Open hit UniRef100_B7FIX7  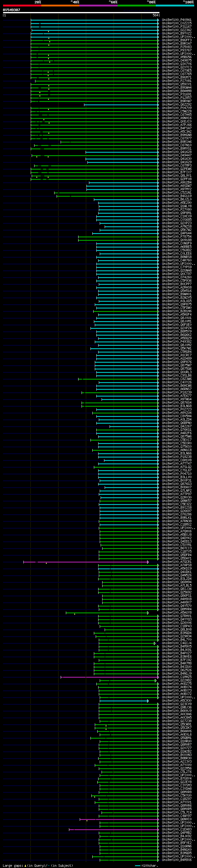coord(176,172)
